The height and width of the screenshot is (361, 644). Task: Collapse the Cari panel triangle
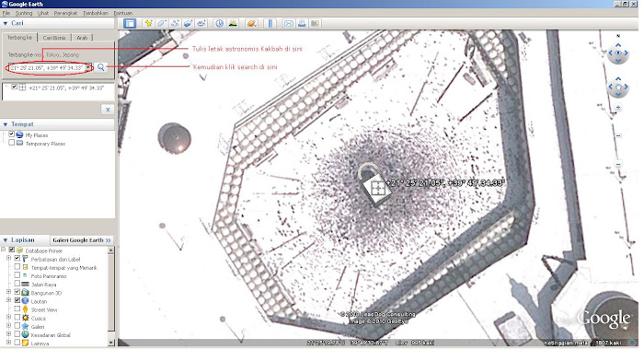coord(6,23)
